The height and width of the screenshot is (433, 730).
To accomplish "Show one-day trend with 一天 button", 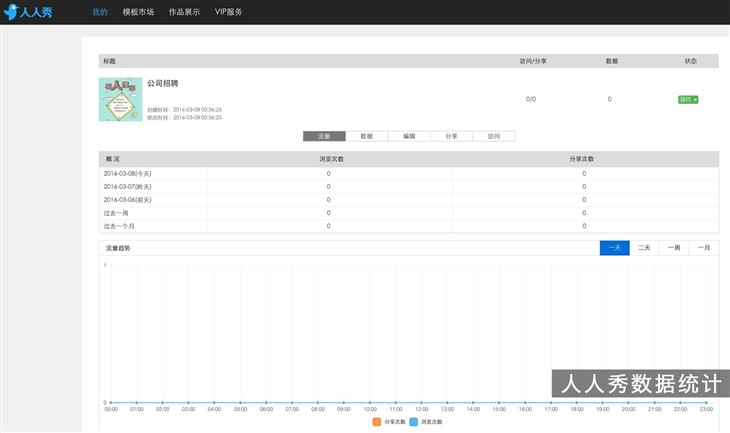I will pyautogui.click(x=615, y=248).
